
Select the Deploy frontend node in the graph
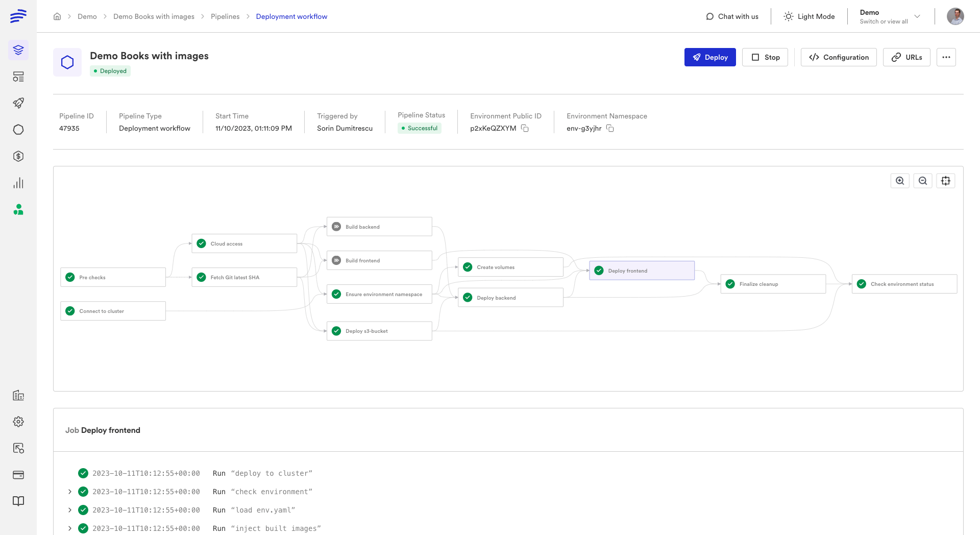(642, 271)
